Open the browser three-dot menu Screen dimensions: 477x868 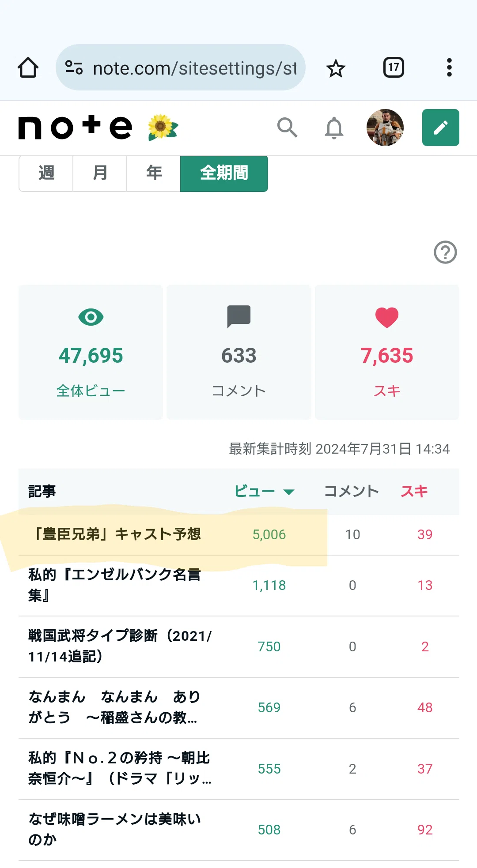tap(449, 68)
